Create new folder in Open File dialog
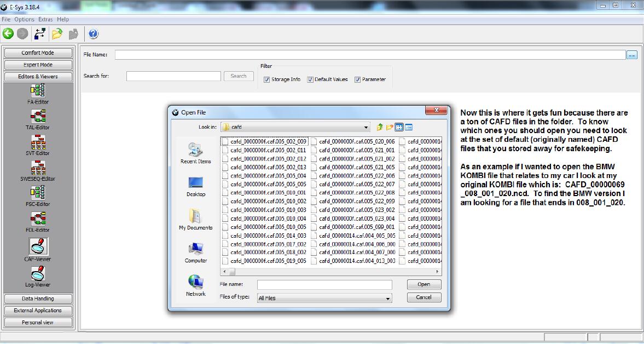The image size is (644, 344). click(390, 128)
